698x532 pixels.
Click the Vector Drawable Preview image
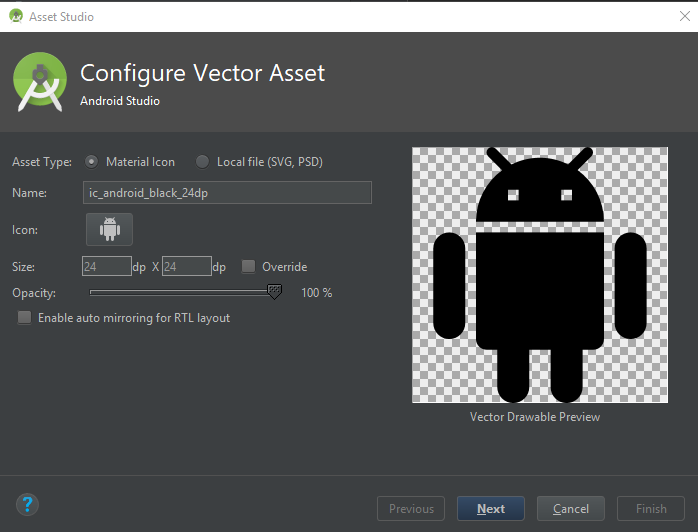pos(540,275)
